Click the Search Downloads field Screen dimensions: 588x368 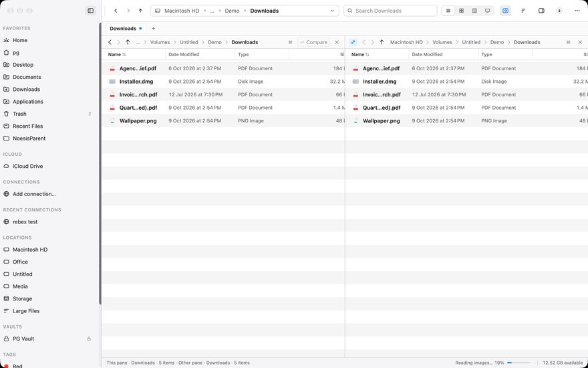coord(390,11)
